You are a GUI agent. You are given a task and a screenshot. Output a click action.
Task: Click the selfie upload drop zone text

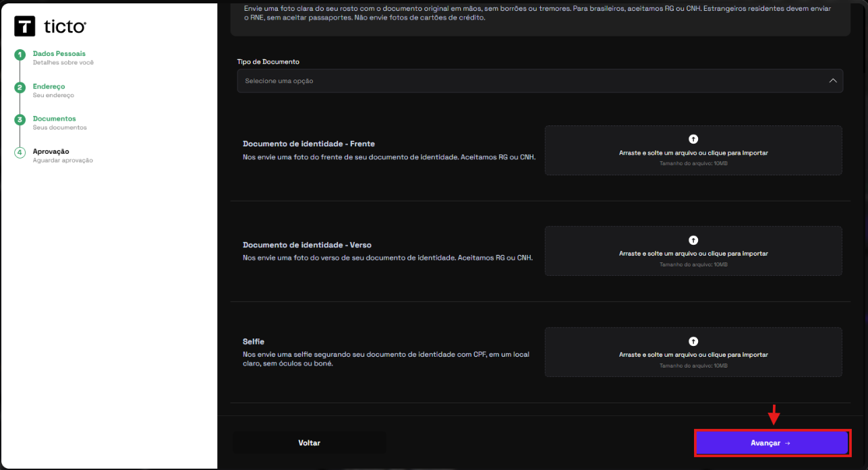693,355
